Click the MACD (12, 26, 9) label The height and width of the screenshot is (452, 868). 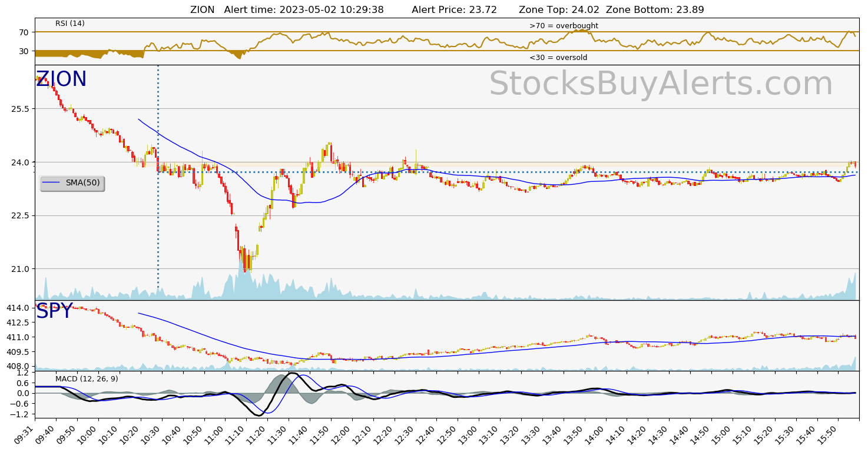click(x=87, y=379)
